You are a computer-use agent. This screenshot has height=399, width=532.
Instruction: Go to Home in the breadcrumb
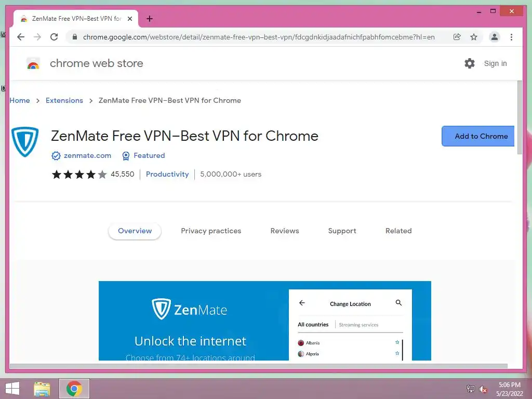(x=20, y=100)
